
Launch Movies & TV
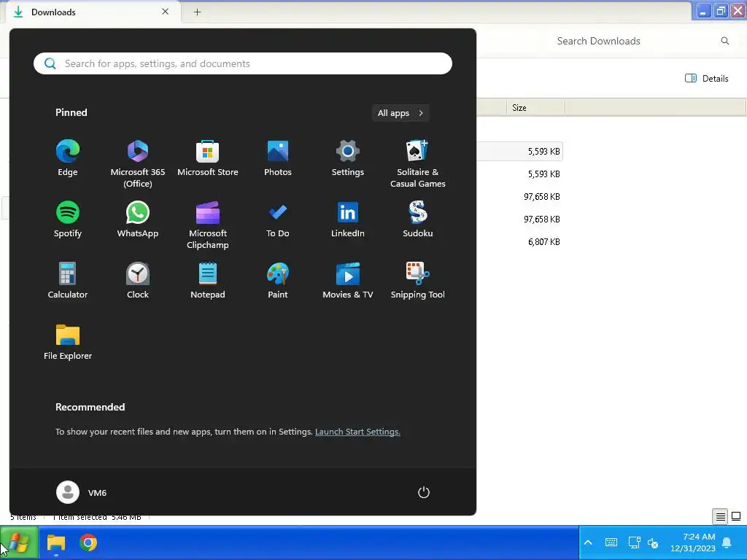pos(348,281)
